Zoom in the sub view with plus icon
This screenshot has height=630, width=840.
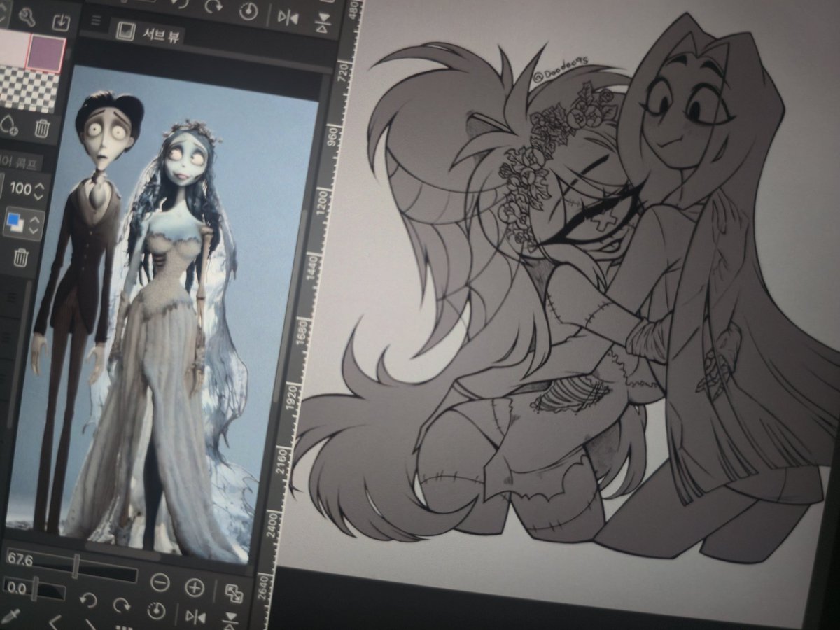pos(195,588)
